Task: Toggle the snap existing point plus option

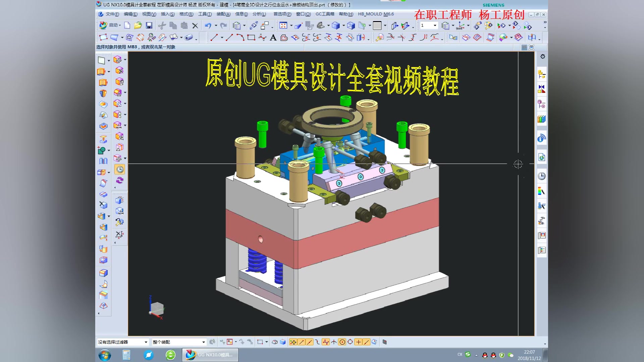Action: coord(358,342)
